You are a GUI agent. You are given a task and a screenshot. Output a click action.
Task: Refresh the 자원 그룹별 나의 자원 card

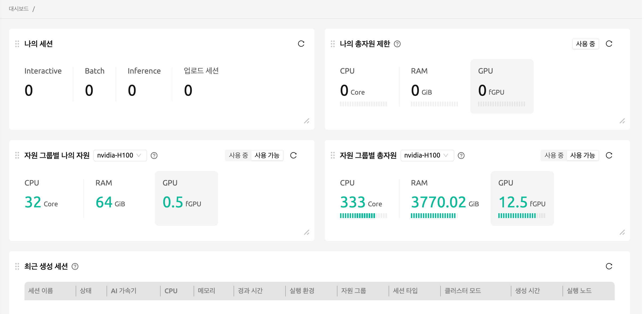tap(294, 155)
